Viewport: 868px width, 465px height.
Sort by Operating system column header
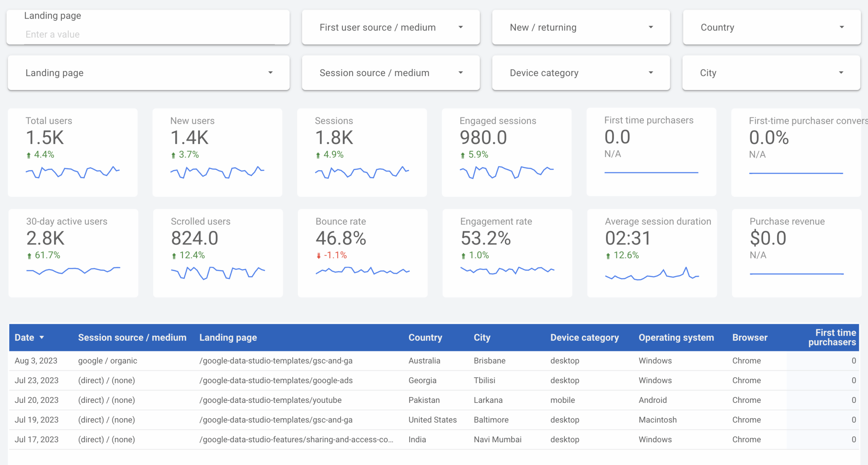(x=676, y=337)
